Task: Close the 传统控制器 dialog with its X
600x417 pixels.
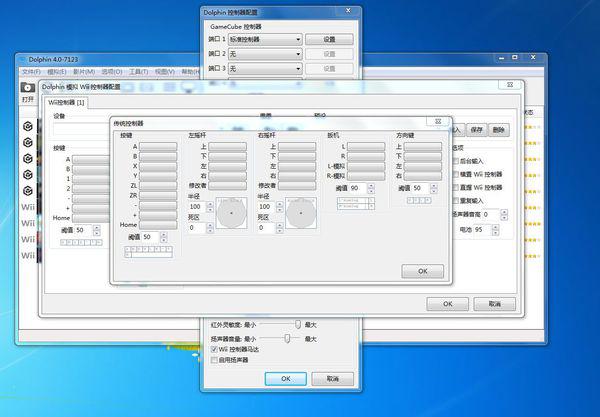Action: click(438, 121)
